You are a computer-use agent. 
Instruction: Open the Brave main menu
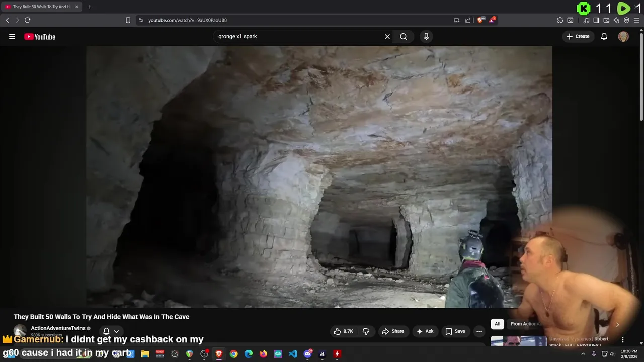click(636, 20)
